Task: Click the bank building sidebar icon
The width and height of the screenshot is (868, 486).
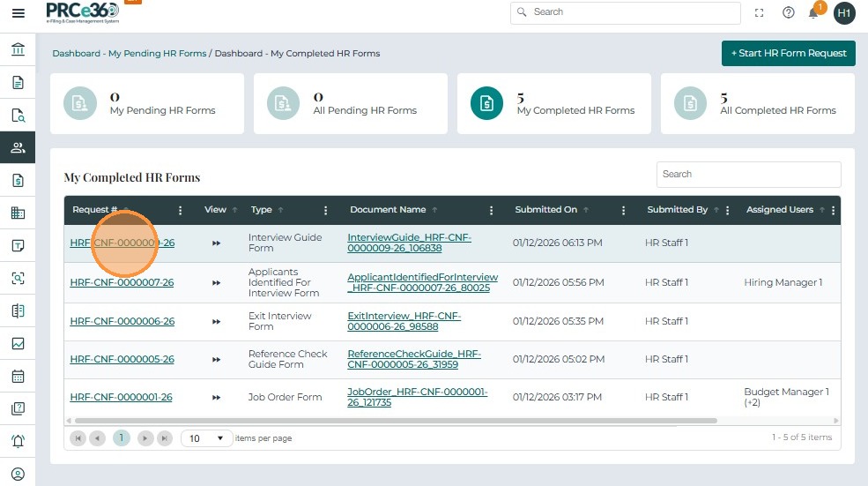Action: (18, 49)
